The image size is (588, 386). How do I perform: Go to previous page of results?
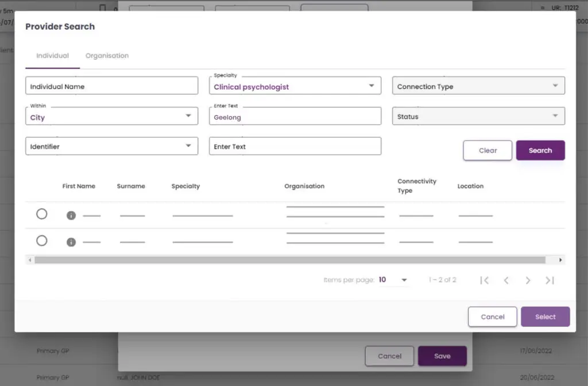506,280
